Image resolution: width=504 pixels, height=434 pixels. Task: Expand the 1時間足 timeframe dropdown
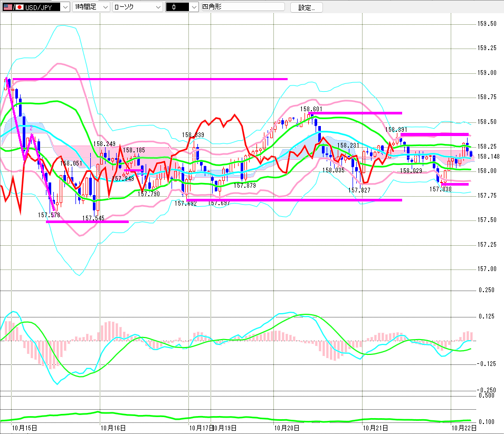pyautogui.click(x=91, y=7)
